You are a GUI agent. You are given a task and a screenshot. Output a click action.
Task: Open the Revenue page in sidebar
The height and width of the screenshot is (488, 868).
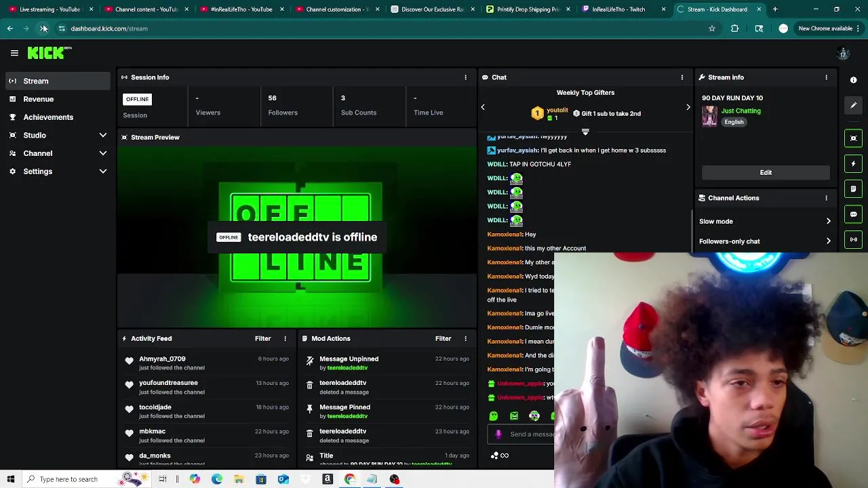pos(56,99)
